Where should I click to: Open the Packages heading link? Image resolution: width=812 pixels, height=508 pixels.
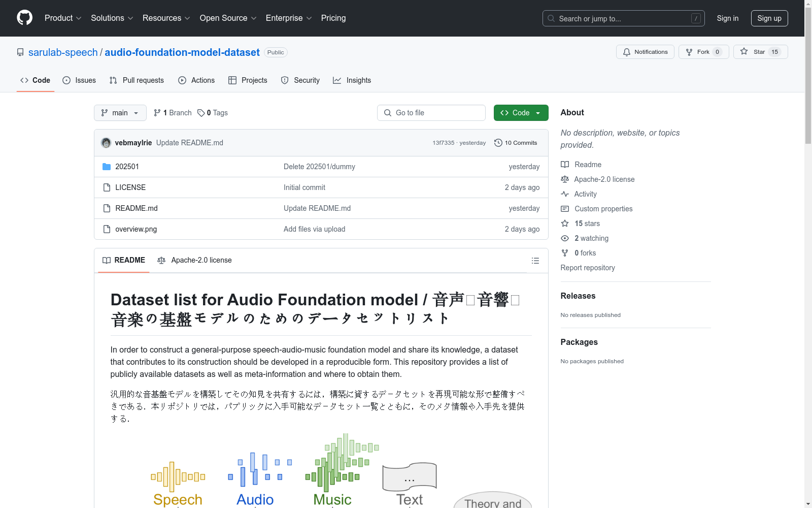tap(579, 342)
